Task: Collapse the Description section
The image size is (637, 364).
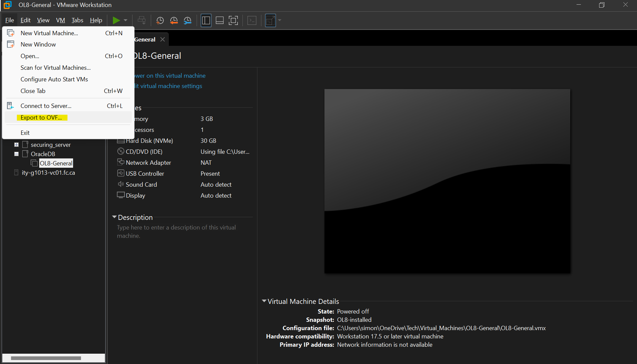Action: pos(114,217)
